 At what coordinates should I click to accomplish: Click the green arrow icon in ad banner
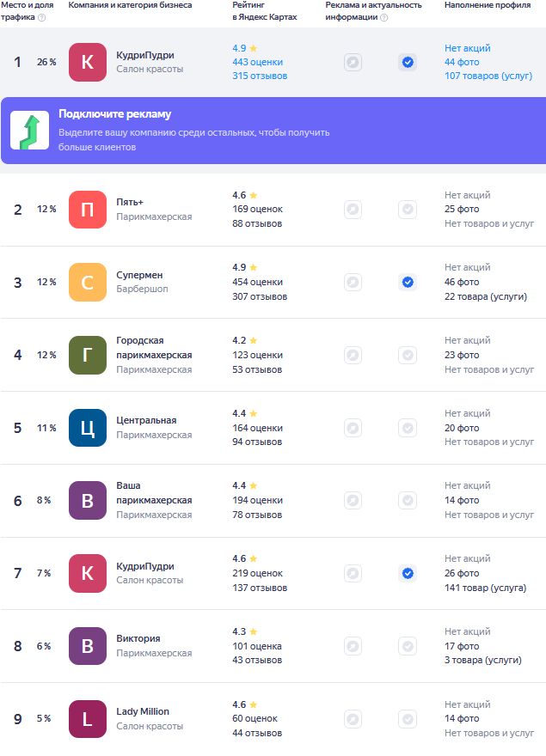coord(29,131)
